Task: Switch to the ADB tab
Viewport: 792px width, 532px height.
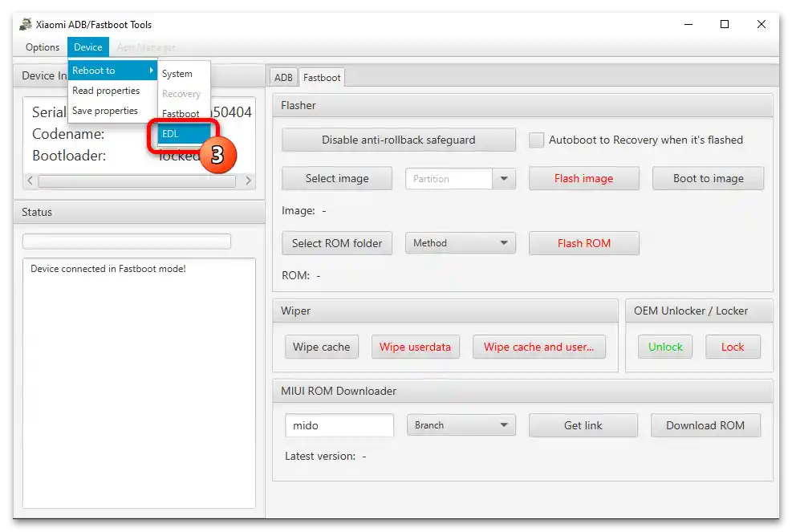Action: point(283,77)
